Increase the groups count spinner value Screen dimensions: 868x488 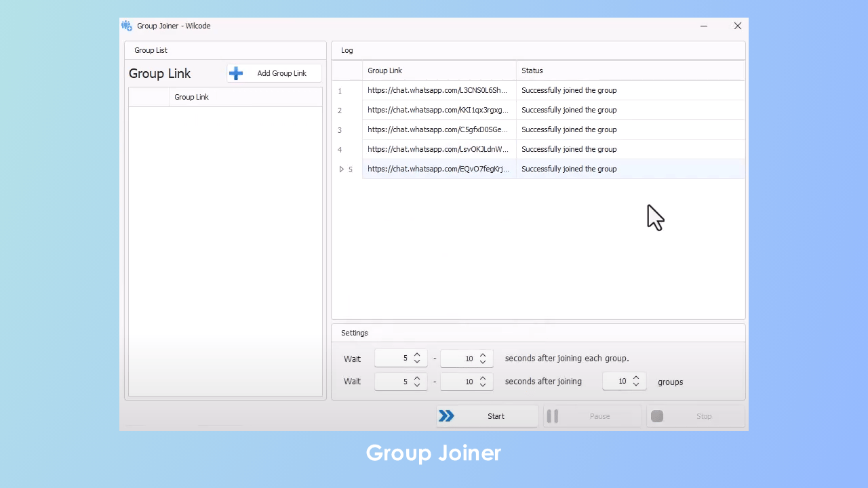(636, 378)
